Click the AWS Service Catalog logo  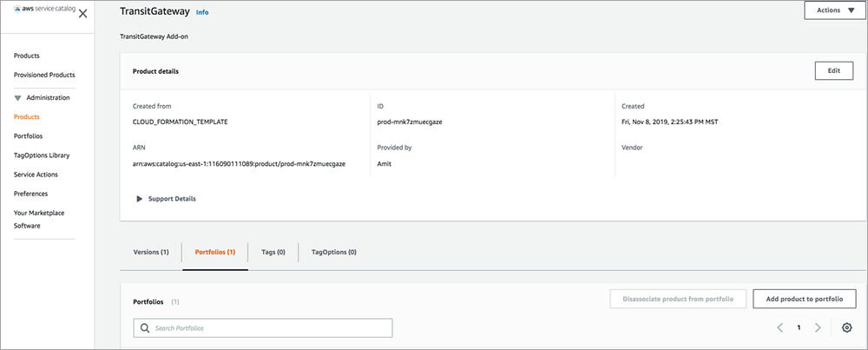tap(44, 10)
